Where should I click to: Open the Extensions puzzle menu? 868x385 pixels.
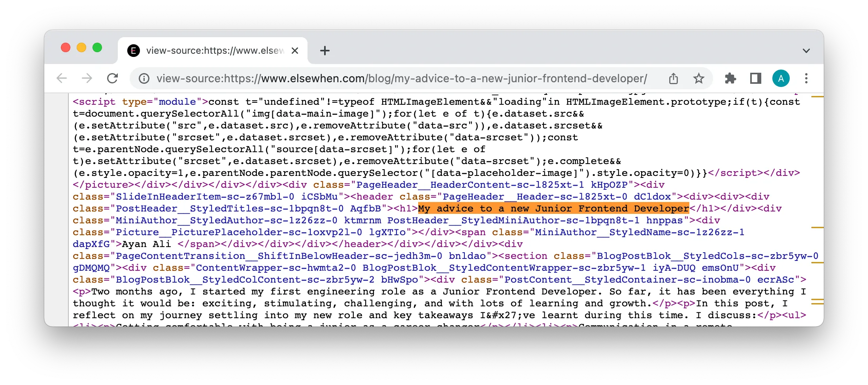tap(730, 78)
